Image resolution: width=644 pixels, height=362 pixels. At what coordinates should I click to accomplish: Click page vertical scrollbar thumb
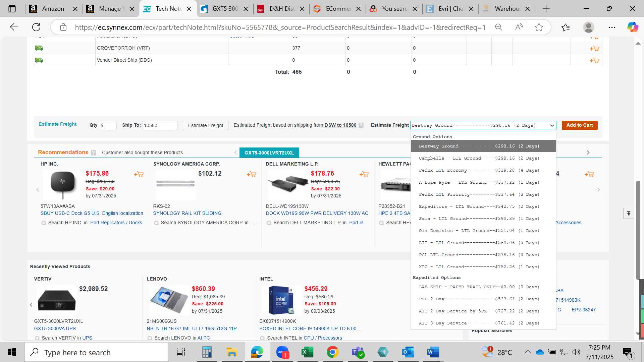click(638, 230)
